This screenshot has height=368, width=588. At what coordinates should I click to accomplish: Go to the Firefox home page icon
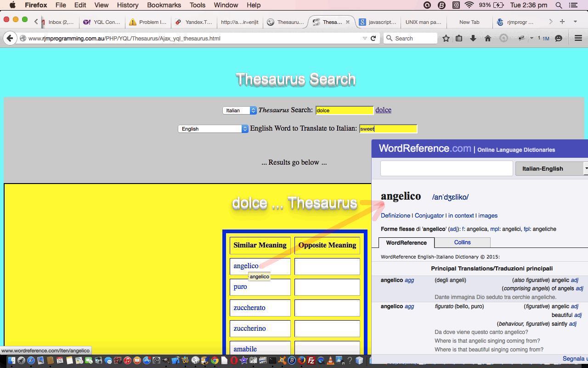click(x=488, y=38)
